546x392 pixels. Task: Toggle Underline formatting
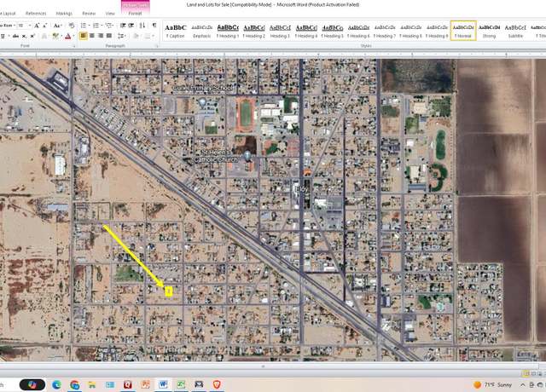pos(3,36)
